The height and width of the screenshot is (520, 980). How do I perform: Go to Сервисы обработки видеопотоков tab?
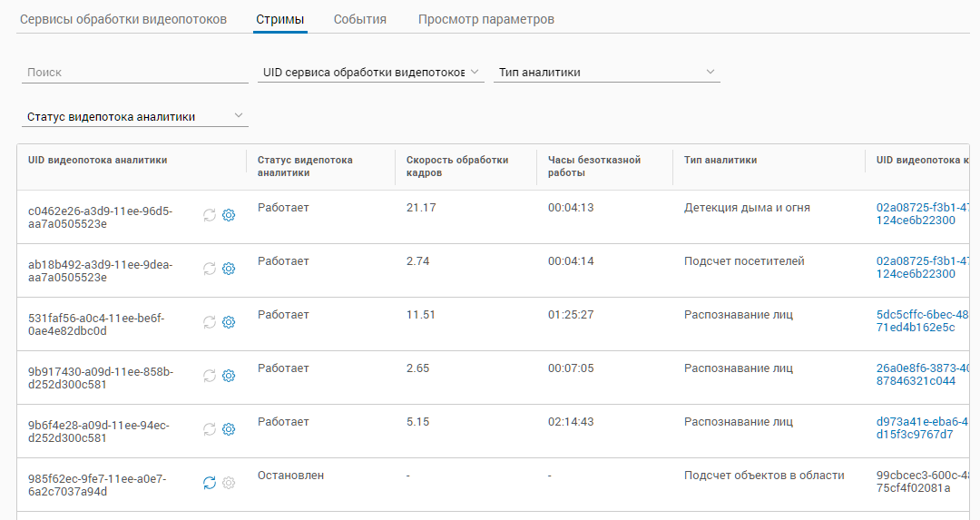[123, 19]
